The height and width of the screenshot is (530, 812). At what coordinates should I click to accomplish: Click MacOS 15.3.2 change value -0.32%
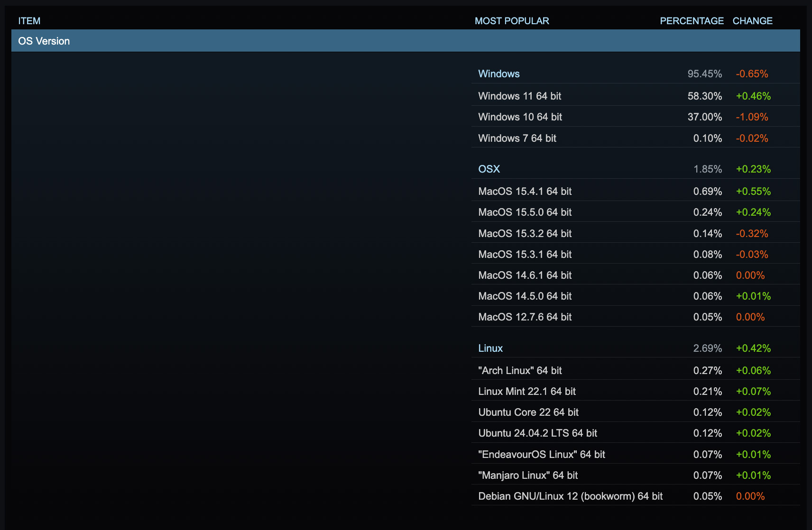click(x=752, y=234)
